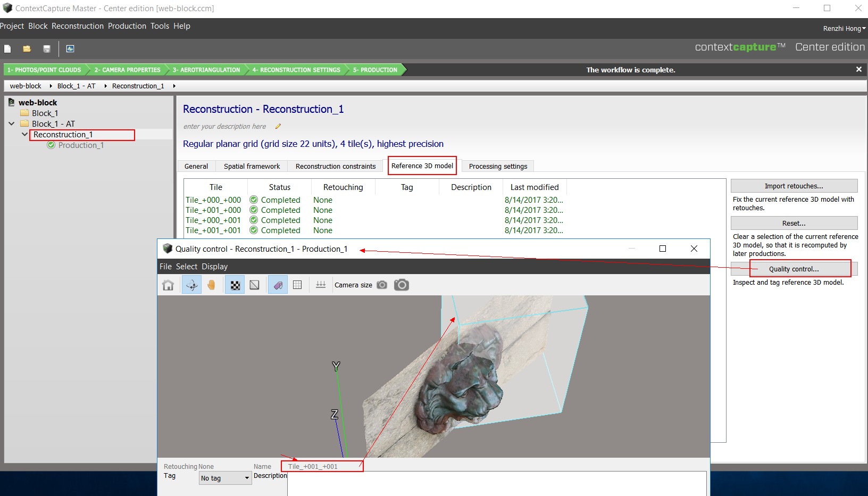Click Completed status icon for Tile_+001_+000

point(254,210)
